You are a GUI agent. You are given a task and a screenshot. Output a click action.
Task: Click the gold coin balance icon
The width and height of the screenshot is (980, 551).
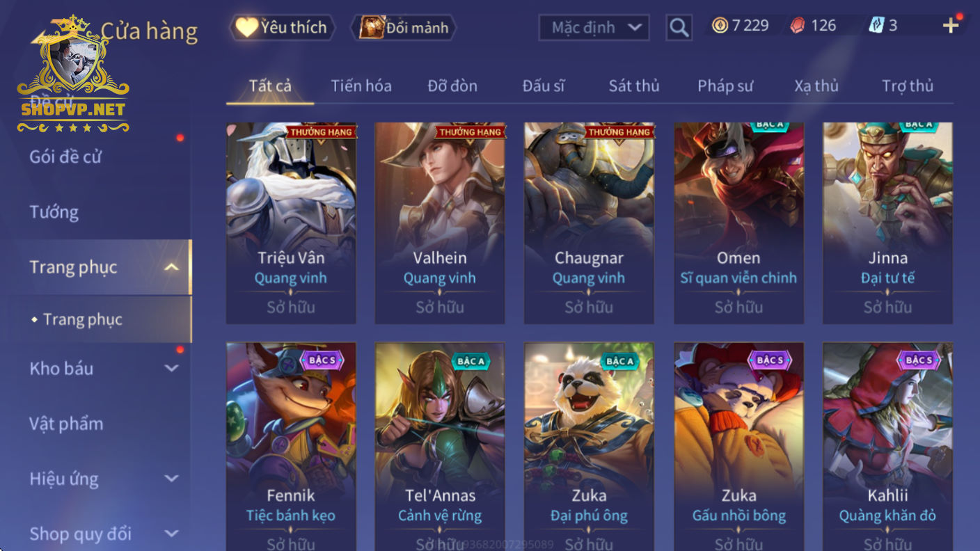(720, 26)
